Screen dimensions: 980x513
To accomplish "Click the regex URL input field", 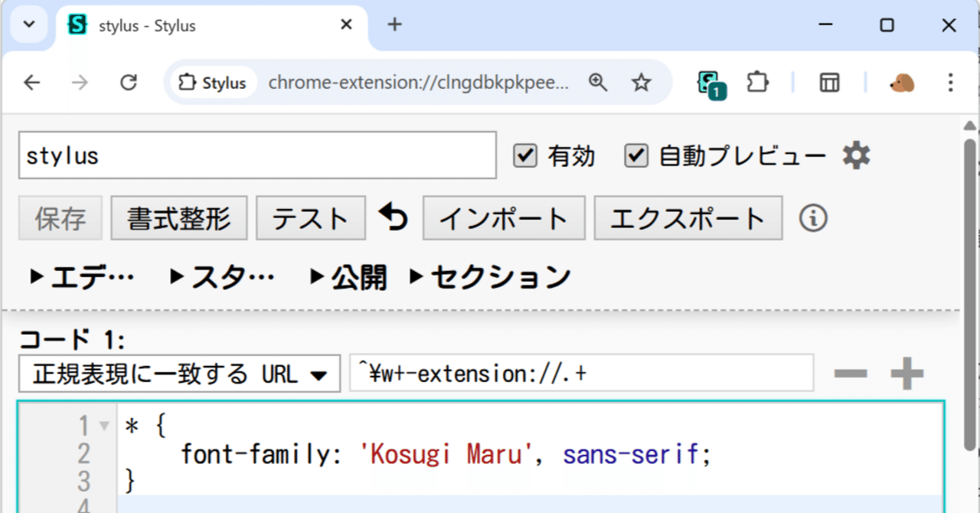I will click(582, 373).
